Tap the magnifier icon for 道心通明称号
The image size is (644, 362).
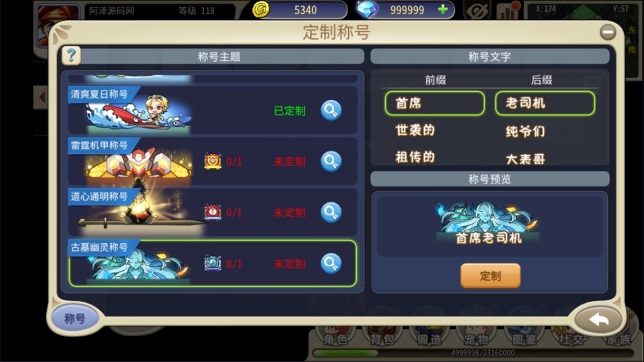point(331,213)
